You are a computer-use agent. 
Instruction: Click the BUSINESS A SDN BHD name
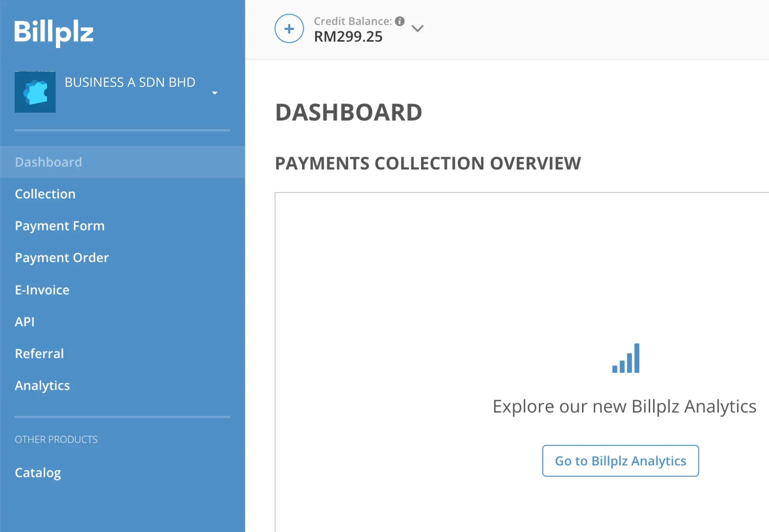[x=130, y=82]
